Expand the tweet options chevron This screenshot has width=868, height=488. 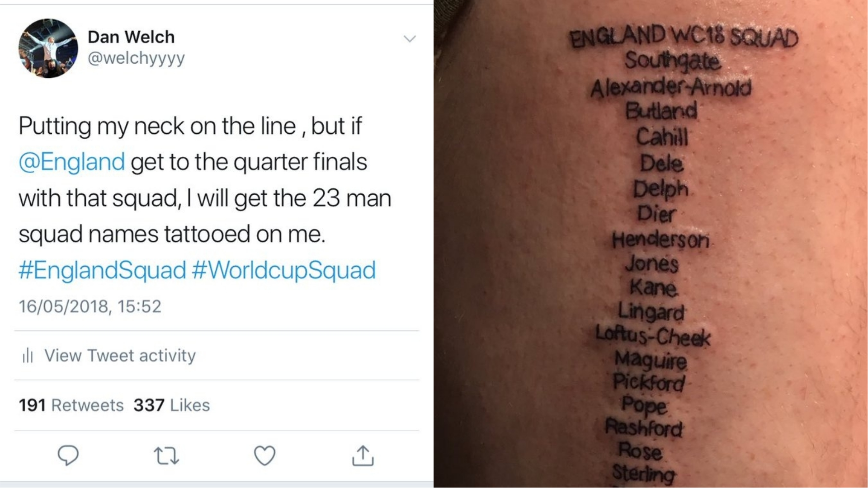click(410, 38)
